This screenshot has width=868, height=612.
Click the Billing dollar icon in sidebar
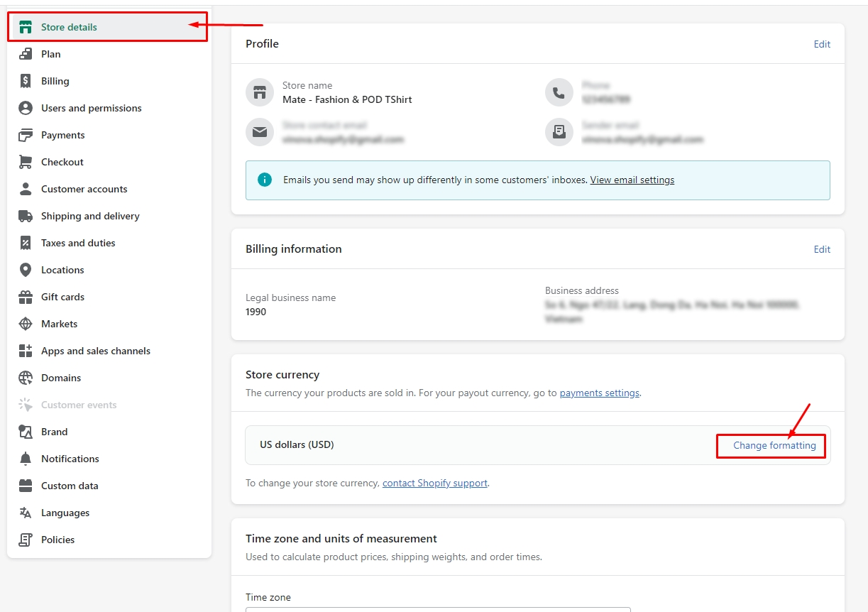coord(26,81)
